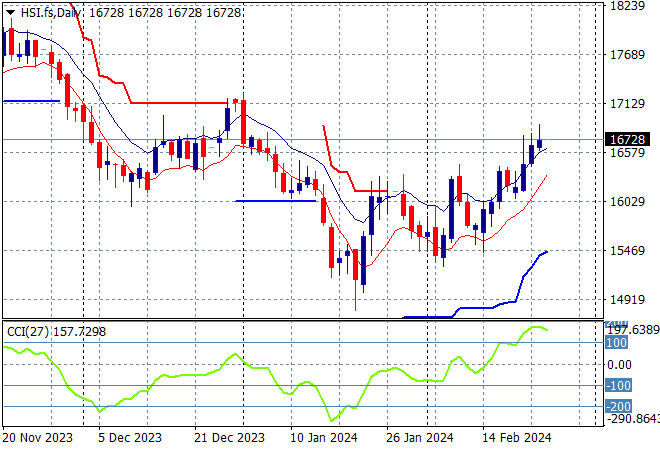Click the 16029 price axis label

626,202
